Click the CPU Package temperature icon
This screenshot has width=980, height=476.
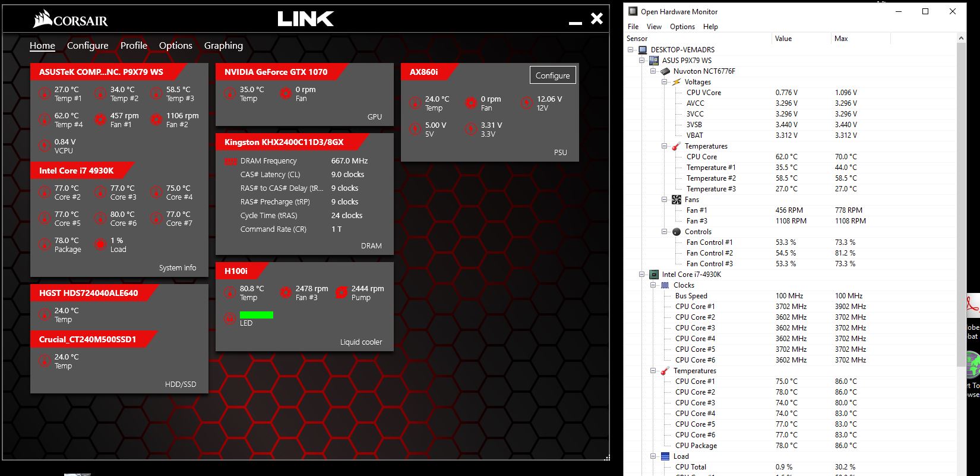click(x=45, y=244)
